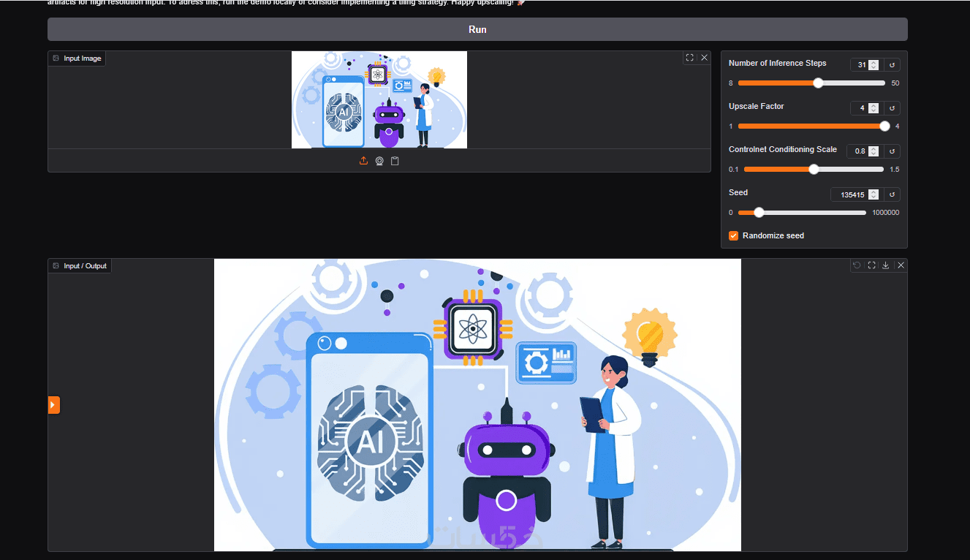
Task: Open the upload image source icon
Action: click(363, 161)
